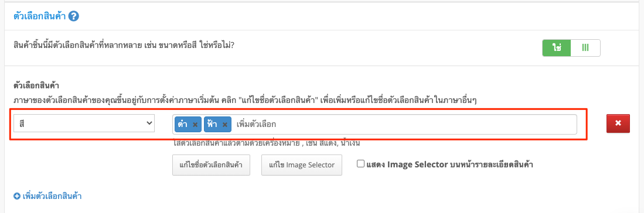Remove the ฟ้า tag using its x
This screenshot has width=644, height=213.
[224, 125]
